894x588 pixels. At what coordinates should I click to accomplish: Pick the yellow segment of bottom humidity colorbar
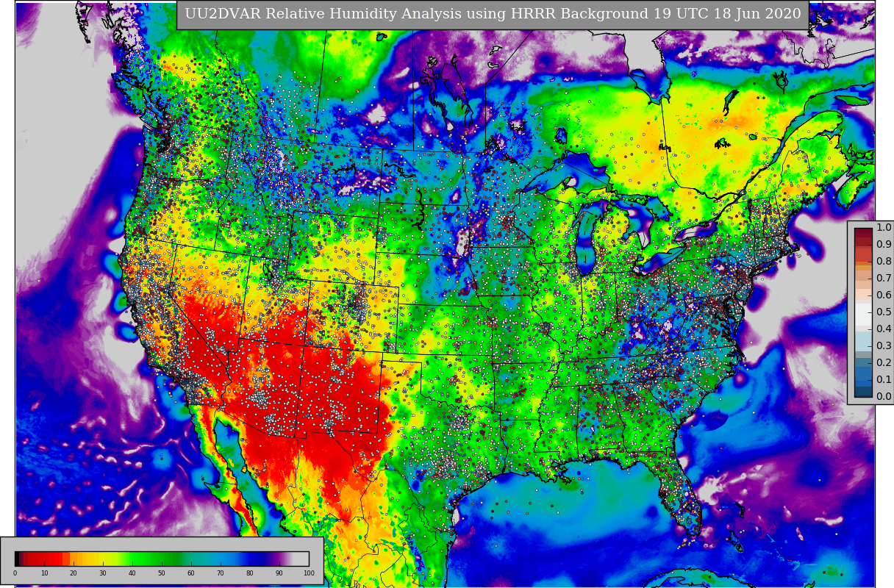[x=103, y=559]
